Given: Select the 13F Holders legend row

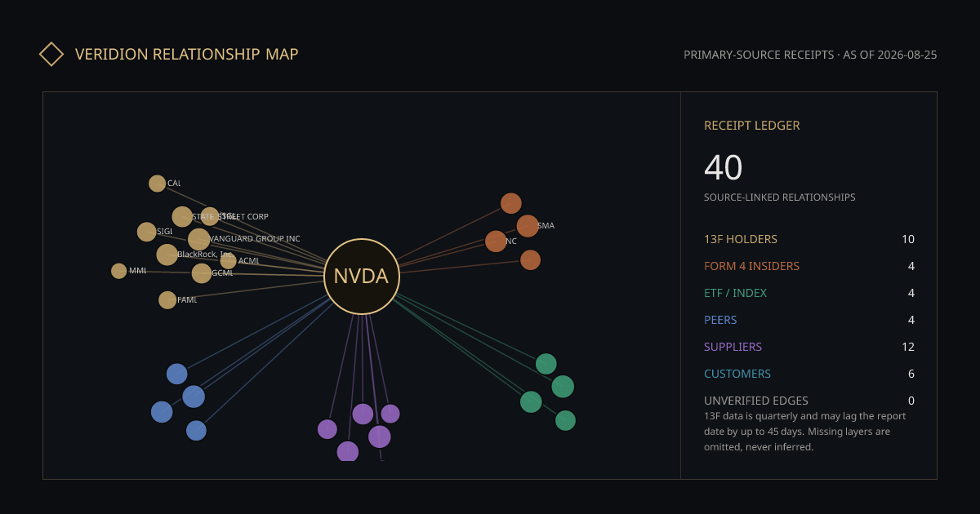Looking at the screenshot, I should click(x=809, y=239).
